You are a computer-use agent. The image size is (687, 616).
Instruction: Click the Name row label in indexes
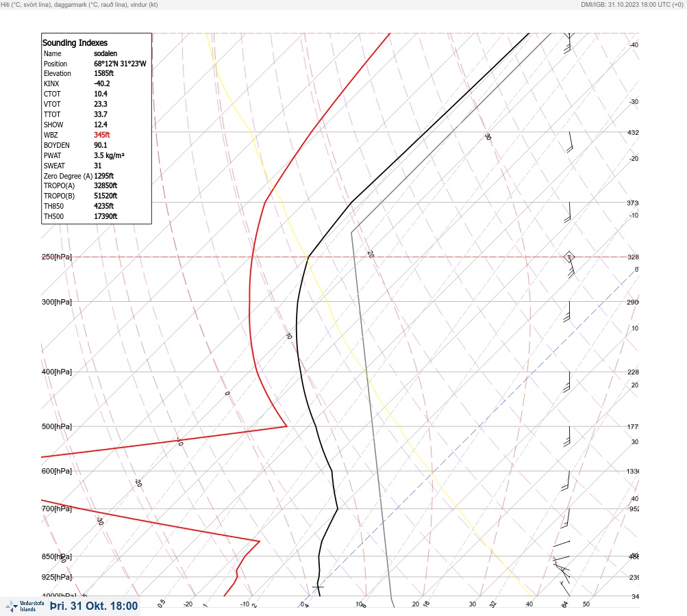(53, 53)
